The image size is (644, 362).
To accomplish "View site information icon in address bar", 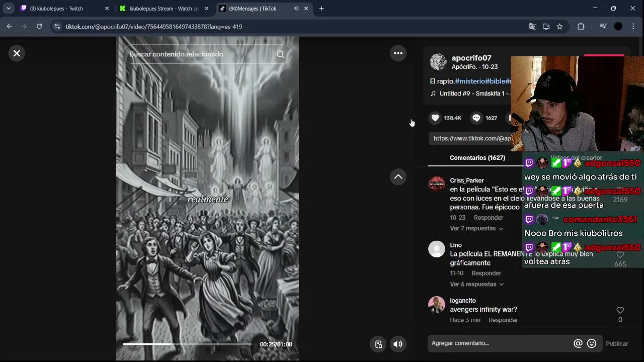I will pyautogui.click(x=57, y=27).
